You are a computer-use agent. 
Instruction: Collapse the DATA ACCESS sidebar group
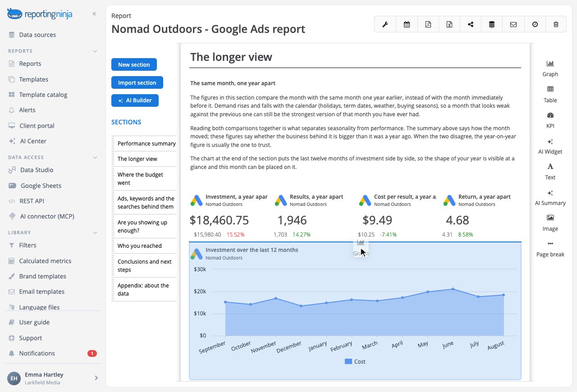coord(95,157)
